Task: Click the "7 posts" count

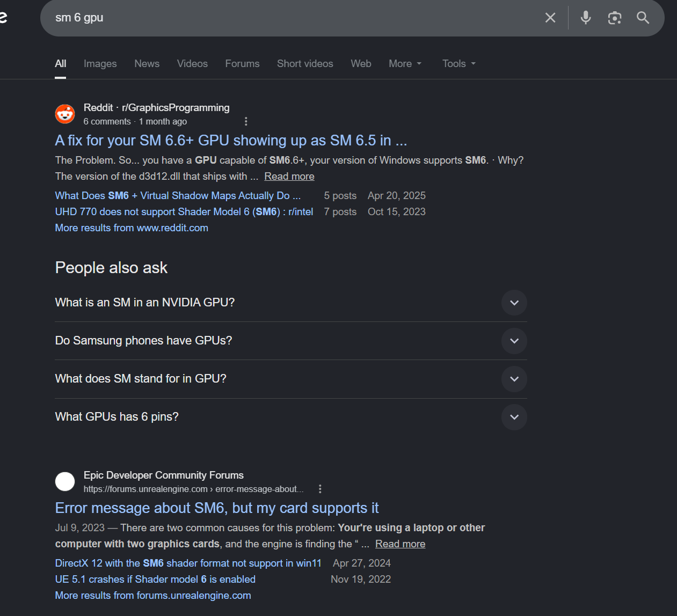Action: tap(340, 212)
